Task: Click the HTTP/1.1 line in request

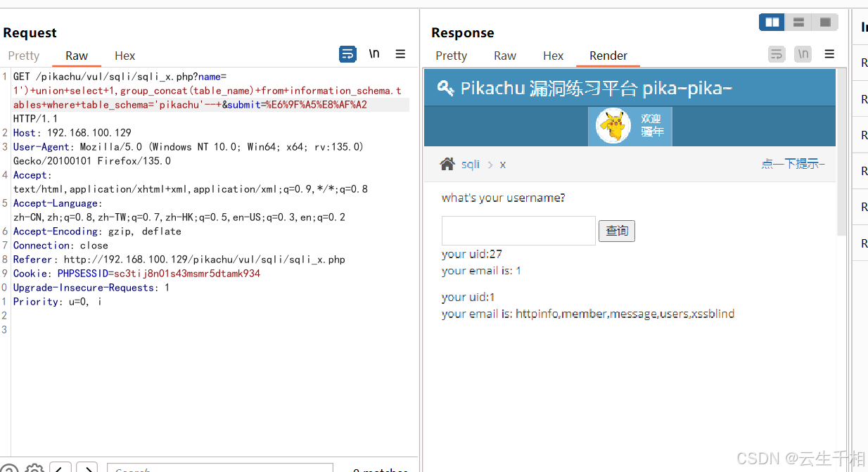Action: tap(35, 118)
